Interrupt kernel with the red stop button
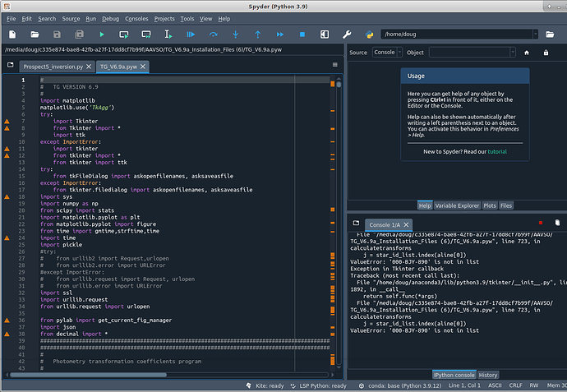 click(x=541, y=223)
